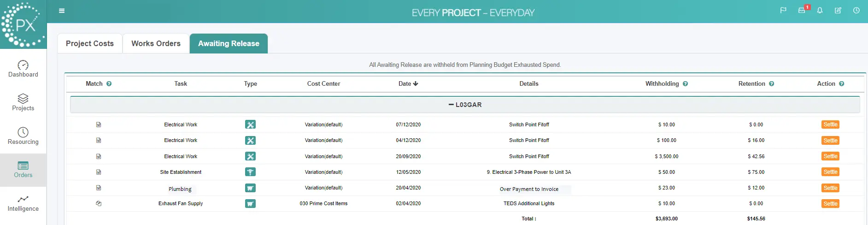Open Resourcing in the sidebar
Image resolution: width=868 pixels, height=225 pixels.
(23, 136)
